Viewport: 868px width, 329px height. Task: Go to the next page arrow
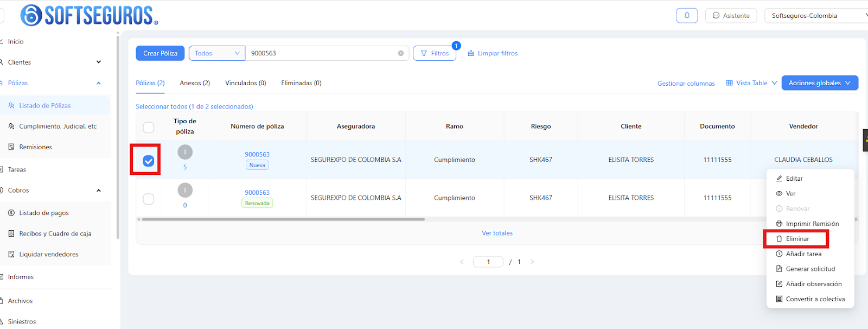[532, 262]
